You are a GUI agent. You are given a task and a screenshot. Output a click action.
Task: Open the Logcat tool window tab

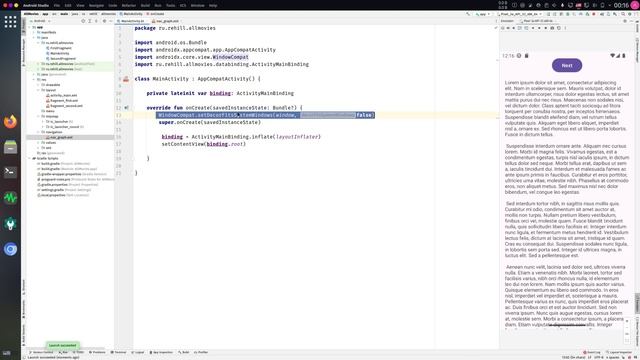coord(138,352)
